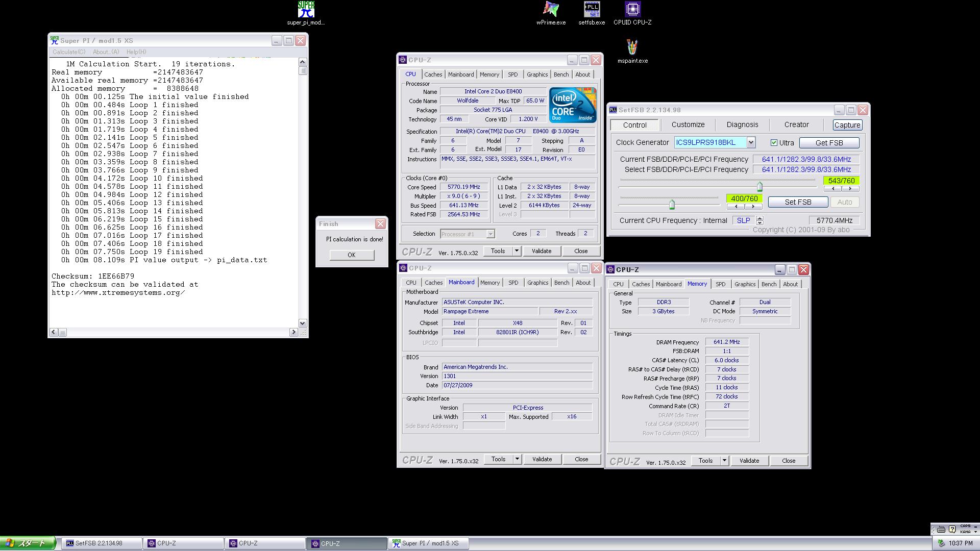Open the Clock Generator dropdown
The image size is (980, 551).
(x=751, y=142)
